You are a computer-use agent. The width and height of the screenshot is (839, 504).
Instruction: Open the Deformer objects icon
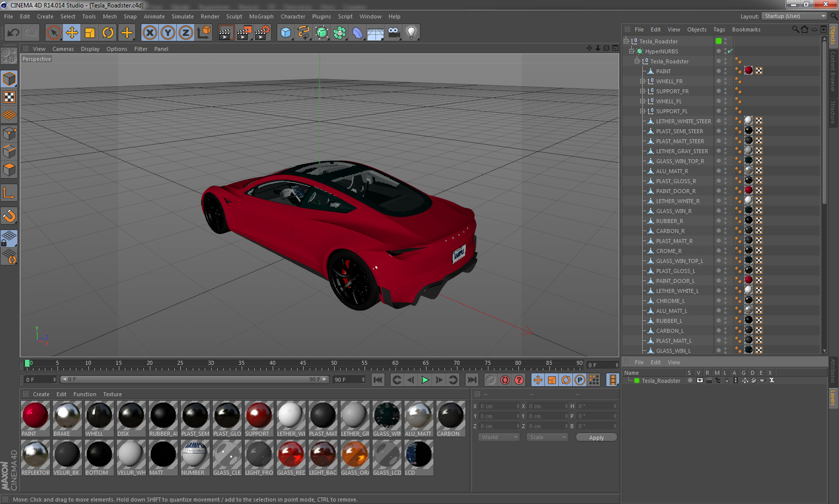tap(358, 33)
